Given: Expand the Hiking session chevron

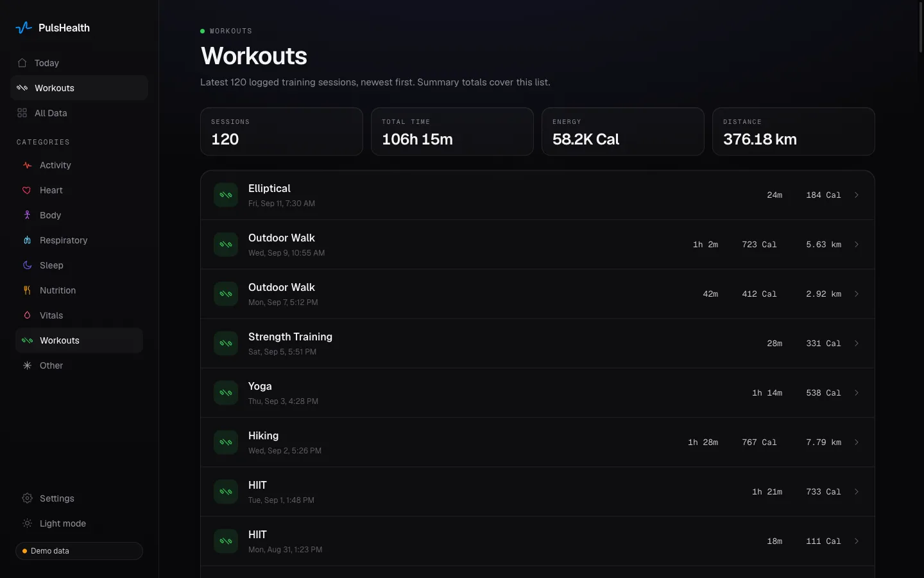Looking at the screenshot, I should click(x=857, y=442).
